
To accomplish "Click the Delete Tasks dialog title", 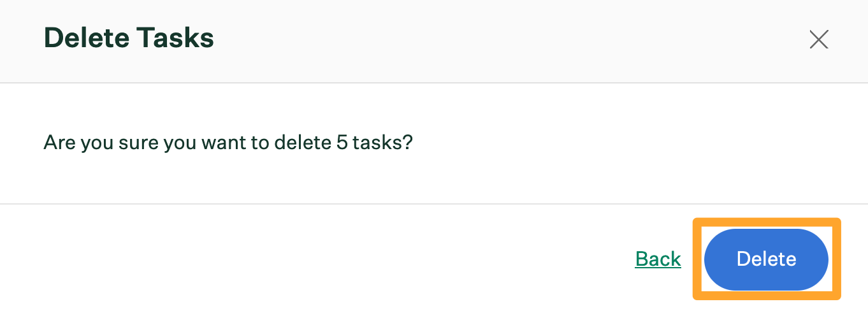I will coord(129,38).
